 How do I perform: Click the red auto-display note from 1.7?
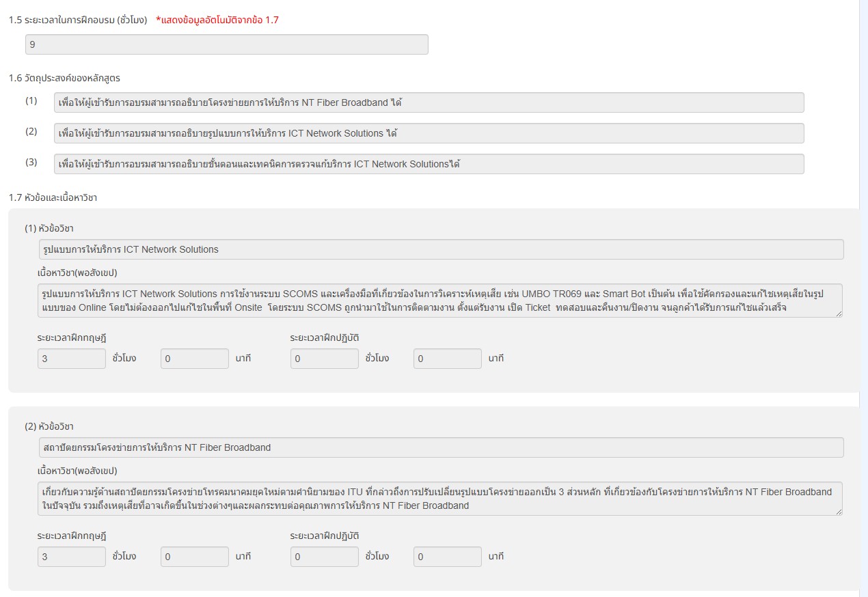pyautogui.click(x=217, y=20)
